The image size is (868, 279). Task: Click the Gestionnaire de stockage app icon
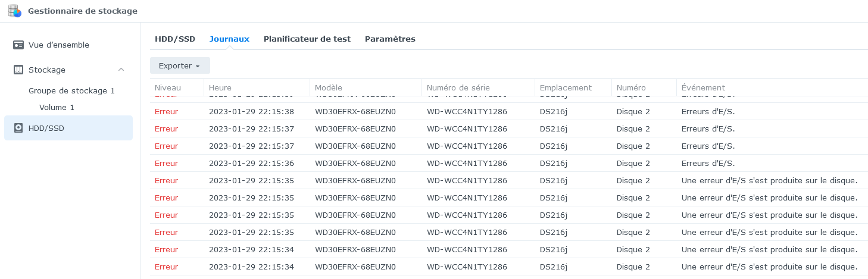15,11
